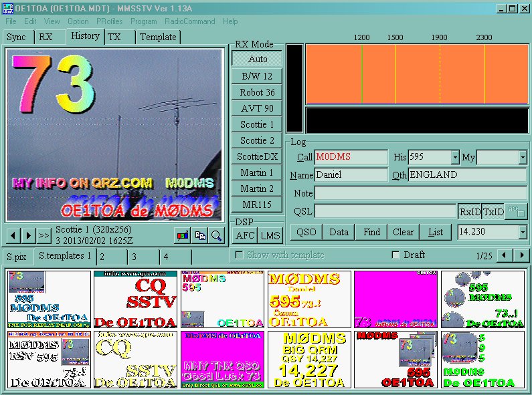Image resolution: width=532 pixels, height=395 pixels.
Task: Click the color bars adjust icon
Action: [x=181, y=235]
